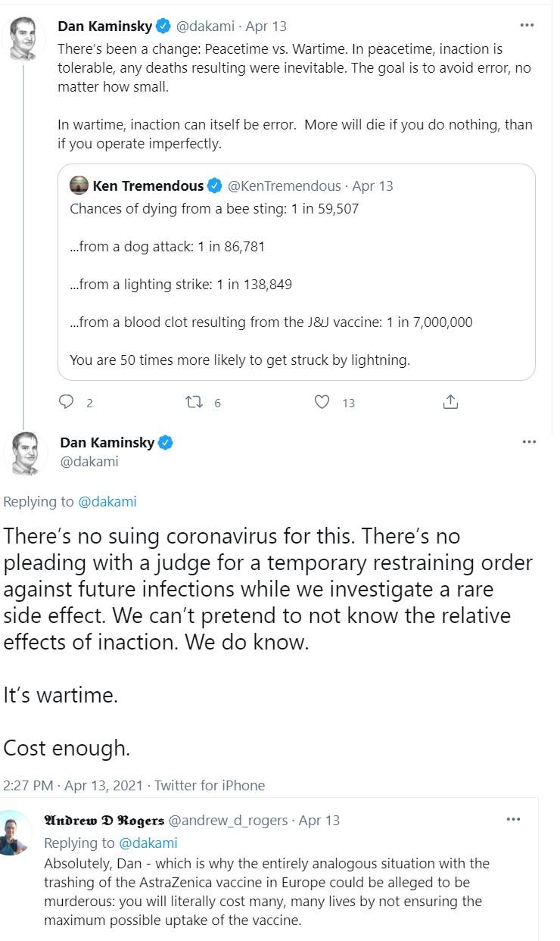Click verified badge beside Ken Tremendous
Viewport: 560px width, 941px height.
pyautogui.click(x=215, y=186)
